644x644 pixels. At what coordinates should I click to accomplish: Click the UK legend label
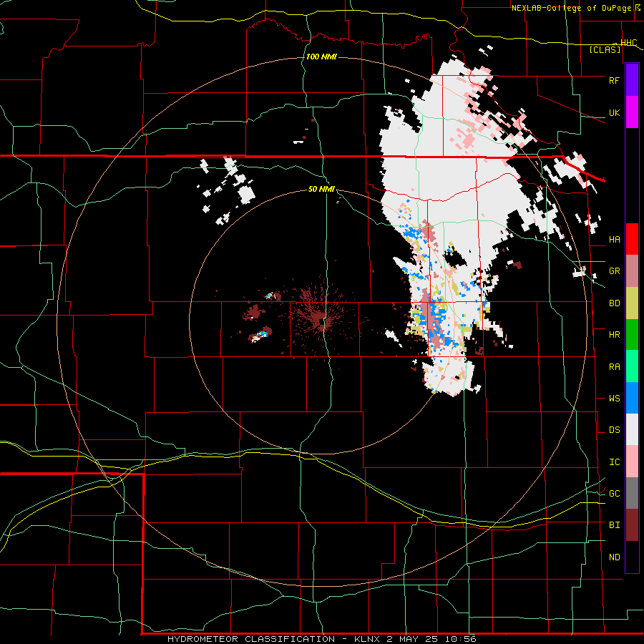(x=614, y=112)
